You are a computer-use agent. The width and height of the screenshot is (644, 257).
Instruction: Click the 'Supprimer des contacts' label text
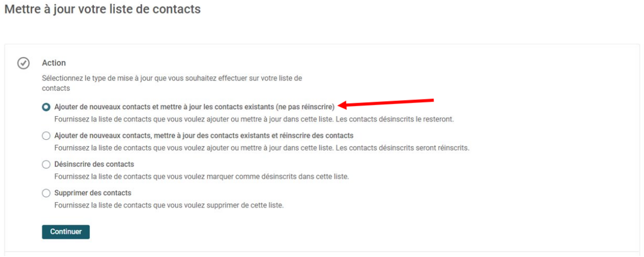pos(93,192)
